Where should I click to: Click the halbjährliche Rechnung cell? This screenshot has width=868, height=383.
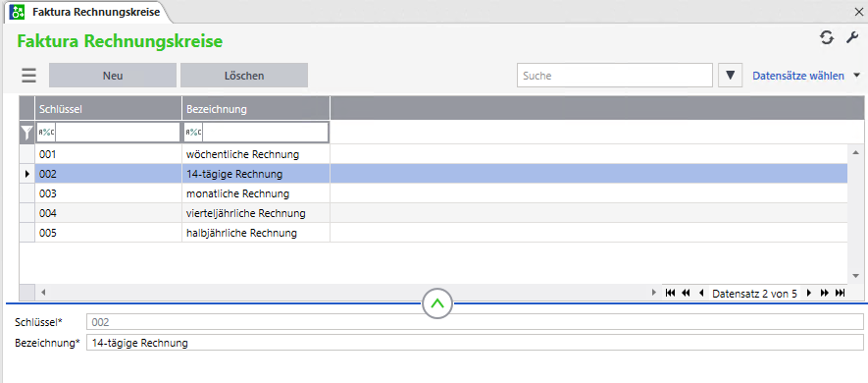coord(256,232)
